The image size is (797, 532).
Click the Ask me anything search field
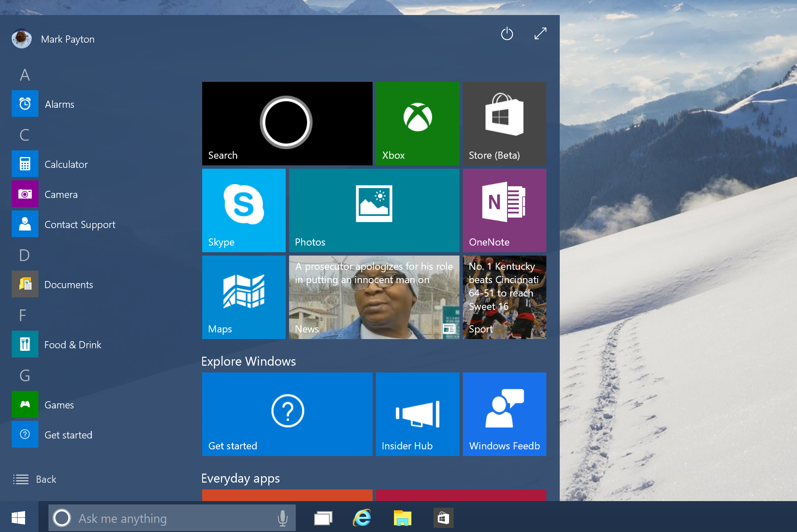point(172,518)
